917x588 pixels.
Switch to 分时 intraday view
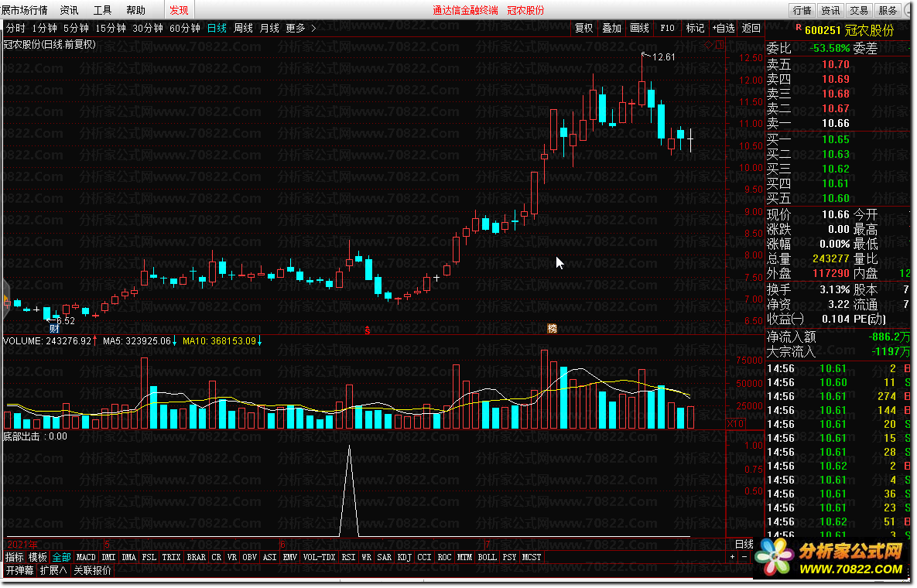coord(15,28)
